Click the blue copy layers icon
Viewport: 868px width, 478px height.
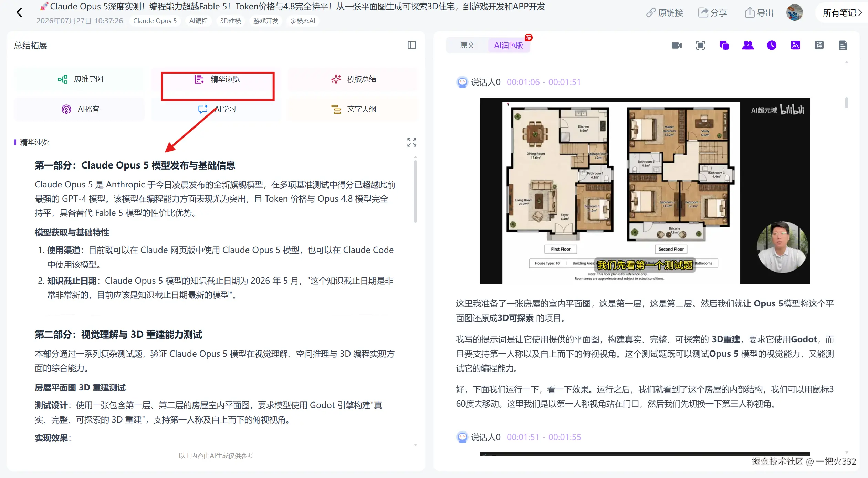724,45
